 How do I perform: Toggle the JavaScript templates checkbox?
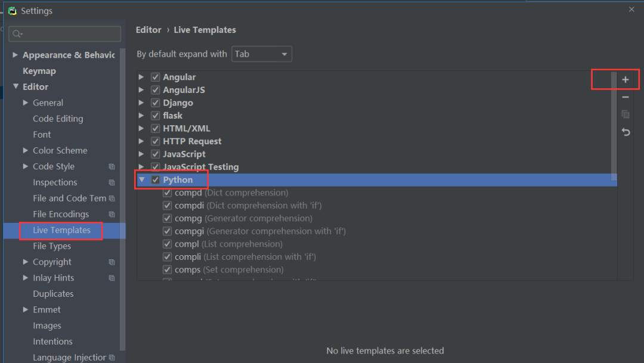[x=155, y=154]
